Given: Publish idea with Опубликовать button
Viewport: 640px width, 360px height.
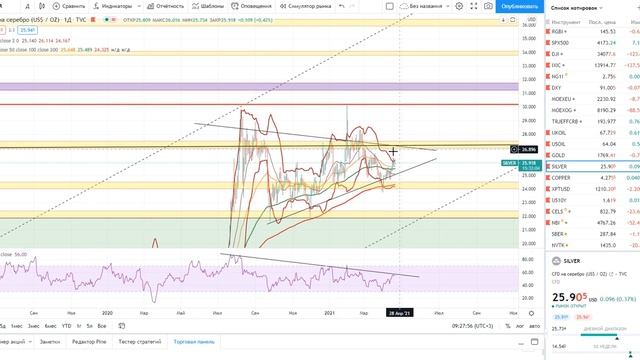Looking at the screenshot, I should coord(520,6).
